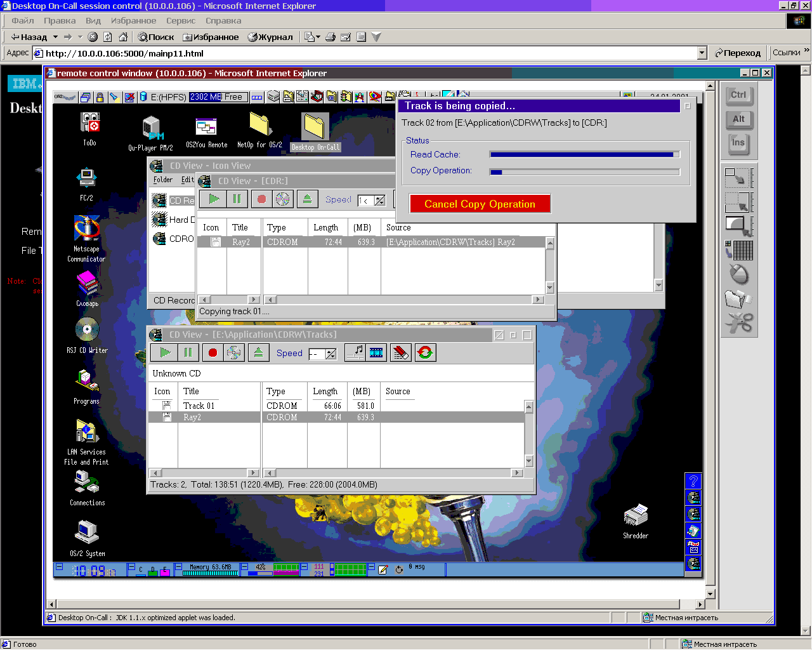Viewport: 812px width, 650px height.
Task: Open the Folder menu in Icon View window
Action: (x=163, y=180)
